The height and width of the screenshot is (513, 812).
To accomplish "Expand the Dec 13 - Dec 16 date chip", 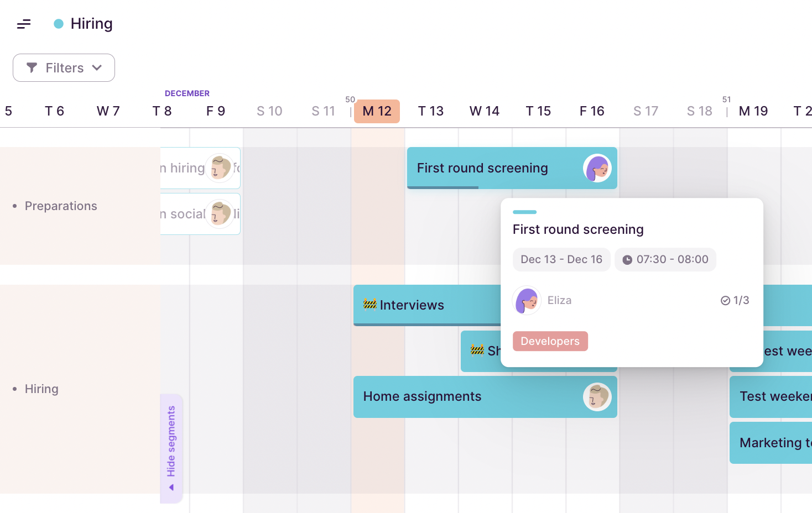I will (561, 259).
